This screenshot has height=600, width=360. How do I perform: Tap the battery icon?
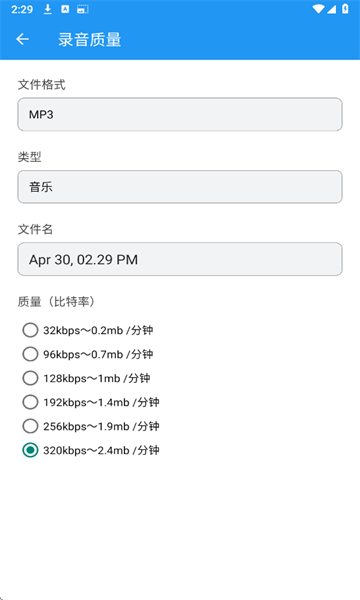pos(345,9)
